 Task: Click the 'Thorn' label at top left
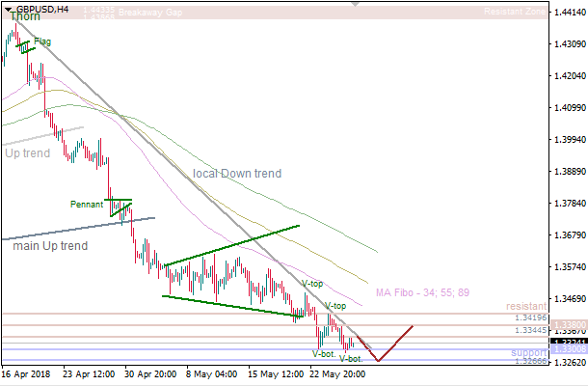tap(25, 17)
